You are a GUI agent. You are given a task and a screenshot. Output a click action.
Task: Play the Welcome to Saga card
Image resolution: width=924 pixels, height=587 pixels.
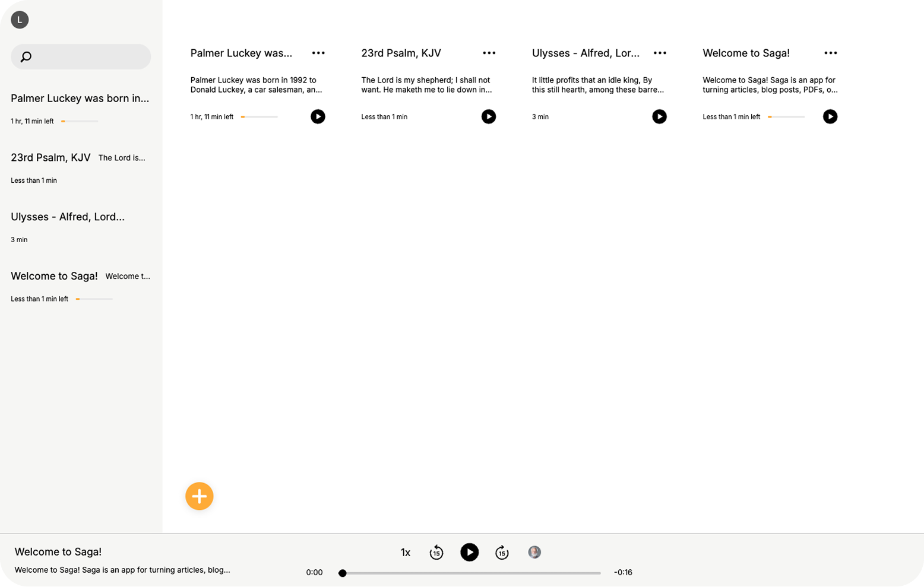[x=830, y=116]
